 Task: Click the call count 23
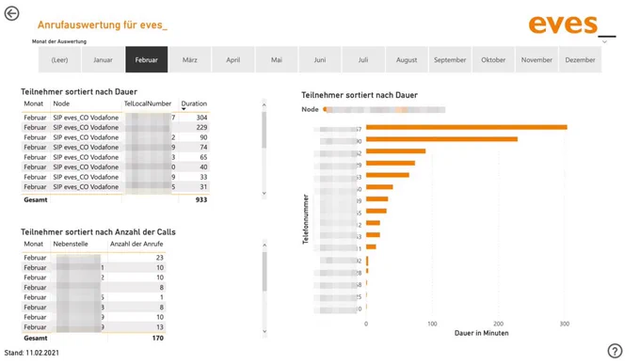pyautogui.click(x=160, y=258)
